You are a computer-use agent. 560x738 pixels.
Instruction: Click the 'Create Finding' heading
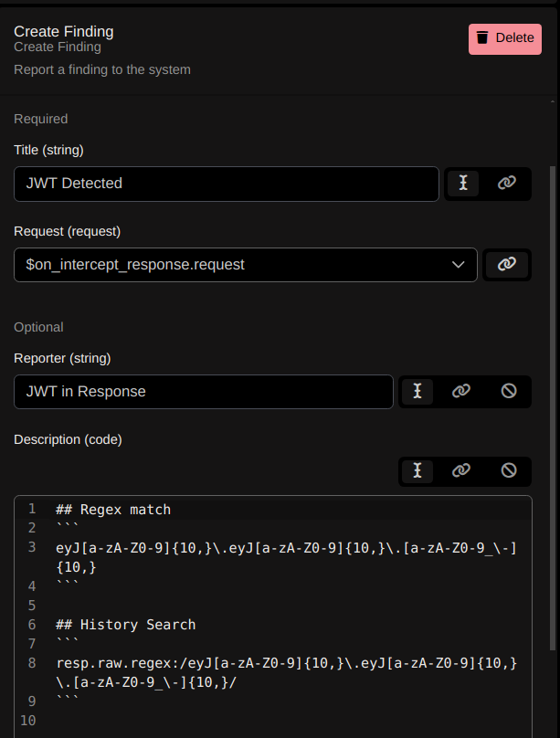click(64, 32)
